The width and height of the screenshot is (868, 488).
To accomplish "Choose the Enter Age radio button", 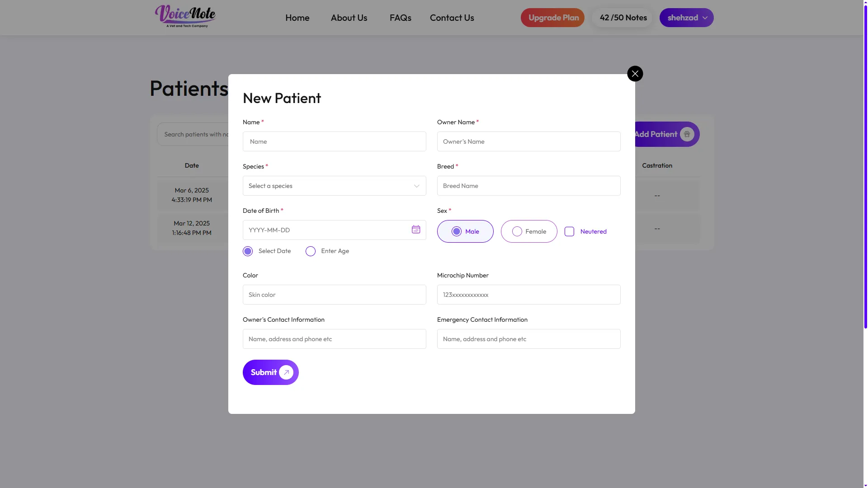I will [311, 251].
